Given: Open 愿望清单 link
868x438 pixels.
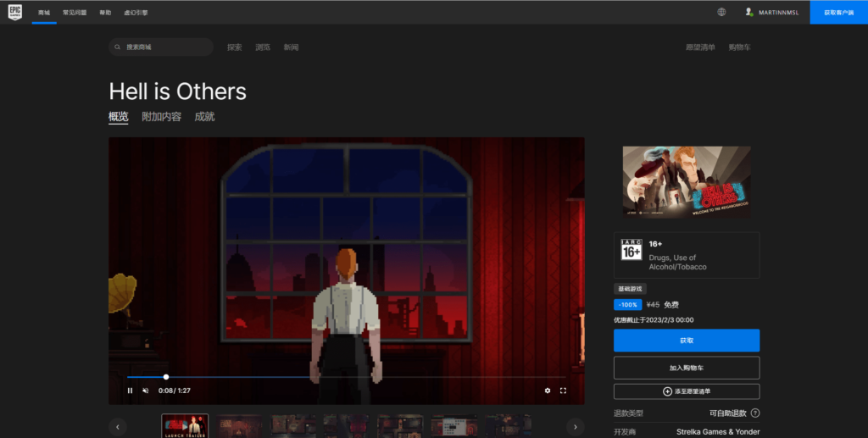Looking at the screenshot, I should (700, 47).
